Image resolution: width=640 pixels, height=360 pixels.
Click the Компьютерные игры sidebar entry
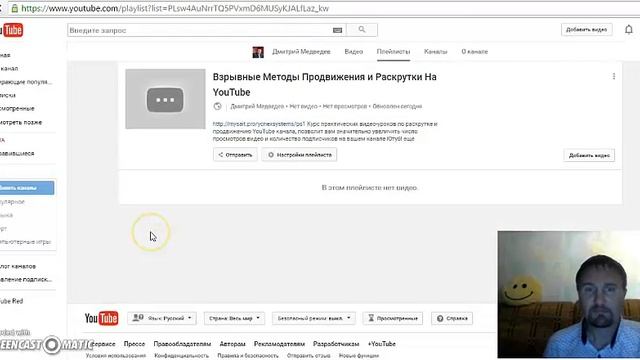tap(26, 242)
